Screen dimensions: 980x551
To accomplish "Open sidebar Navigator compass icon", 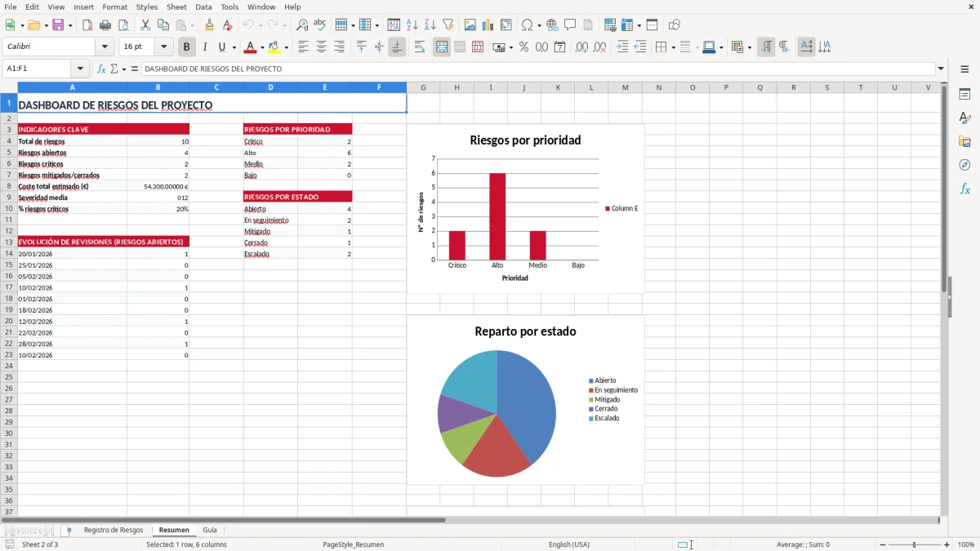I will (964, 165).
